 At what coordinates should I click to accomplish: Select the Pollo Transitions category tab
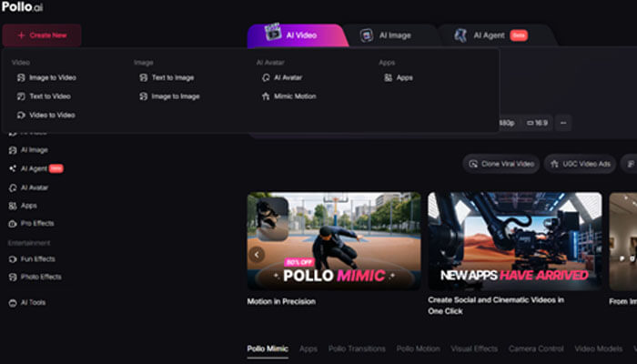(357, 349)
